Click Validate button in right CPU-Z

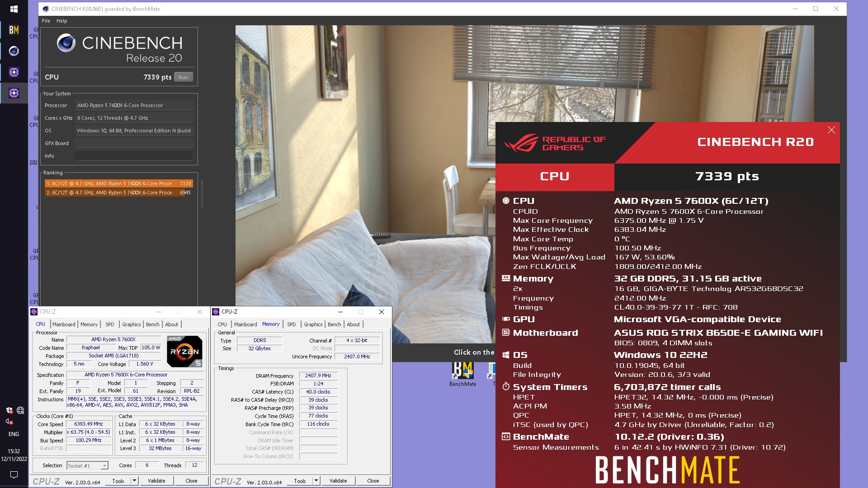click(x=338, y=481)
